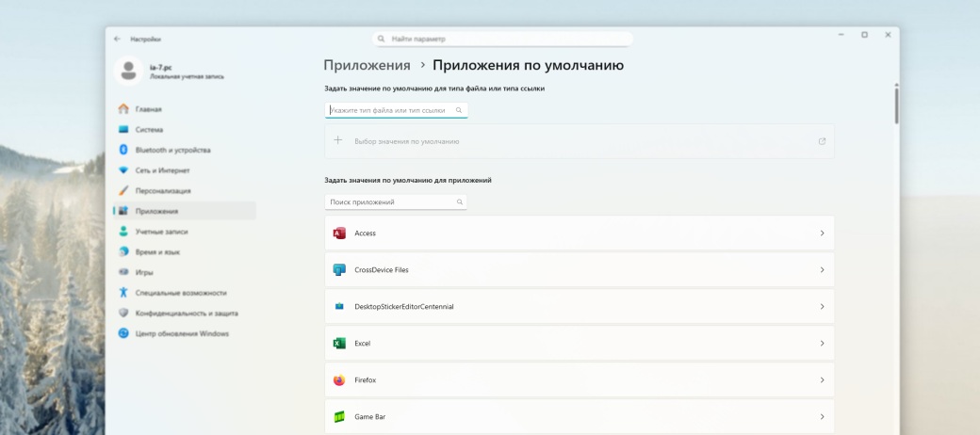
Task: Click the DesktopStickerEditorCentennial app icon
Action: tap(339, 306)
